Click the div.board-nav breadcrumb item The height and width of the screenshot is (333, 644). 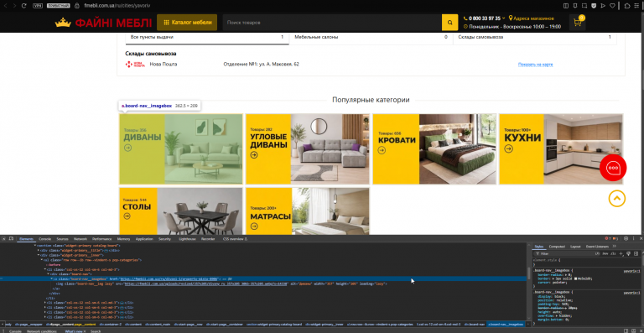coord(475,325)
